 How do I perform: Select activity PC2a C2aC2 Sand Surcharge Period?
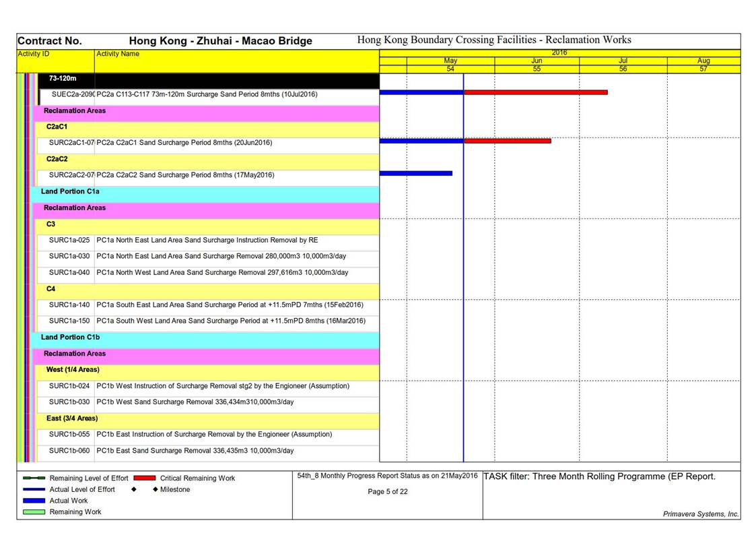click(x=209, y=177)
